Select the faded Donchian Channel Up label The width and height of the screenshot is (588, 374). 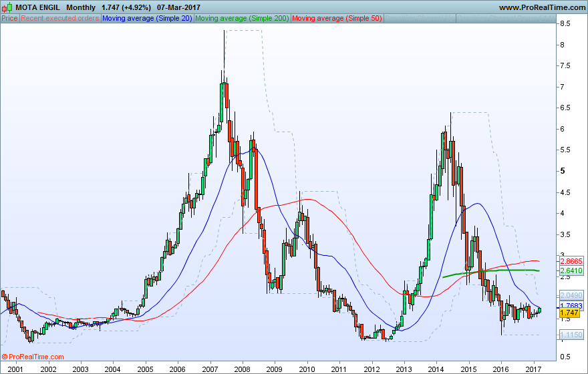pos(420,18)
